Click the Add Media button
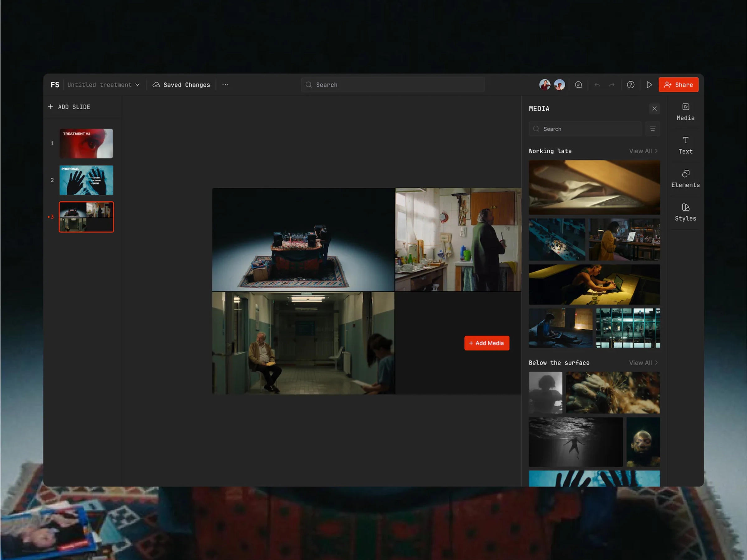This screenshot has width=747, height=560. [486, 343]
